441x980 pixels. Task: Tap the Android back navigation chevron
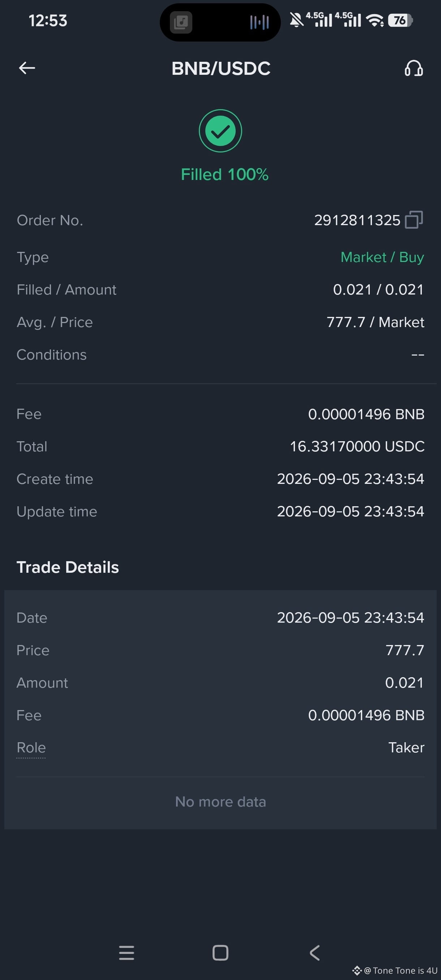(314, 953)
